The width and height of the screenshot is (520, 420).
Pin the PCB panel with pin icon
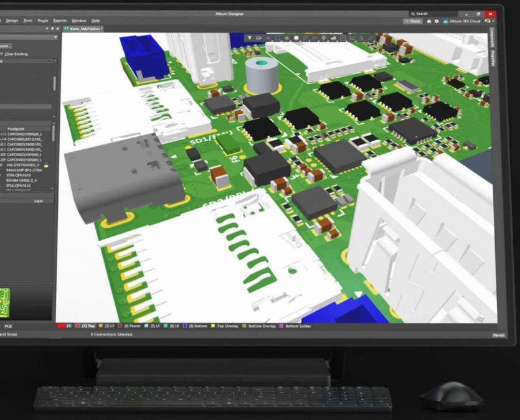pos(52,29)
